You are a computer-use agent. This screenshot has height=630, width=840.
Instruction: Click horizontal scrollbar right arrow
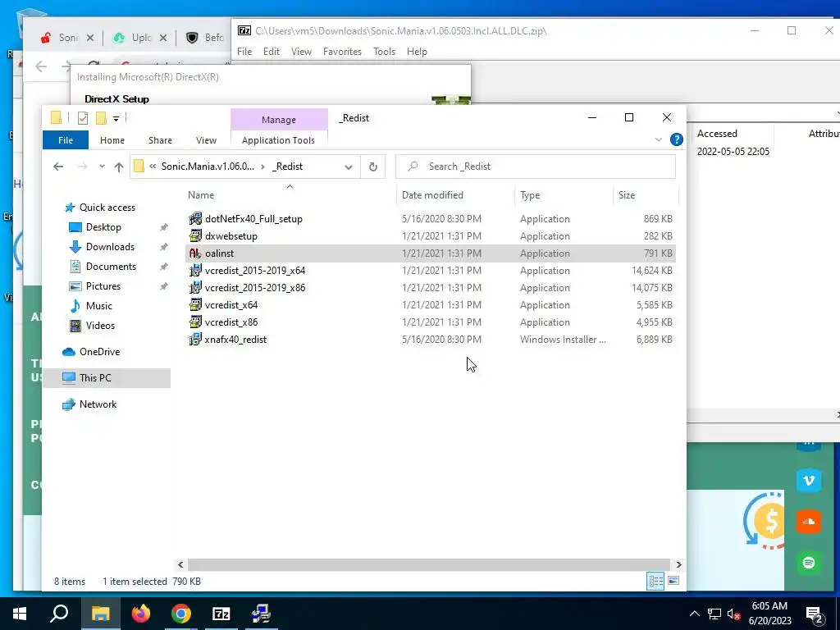coord(678,564)
